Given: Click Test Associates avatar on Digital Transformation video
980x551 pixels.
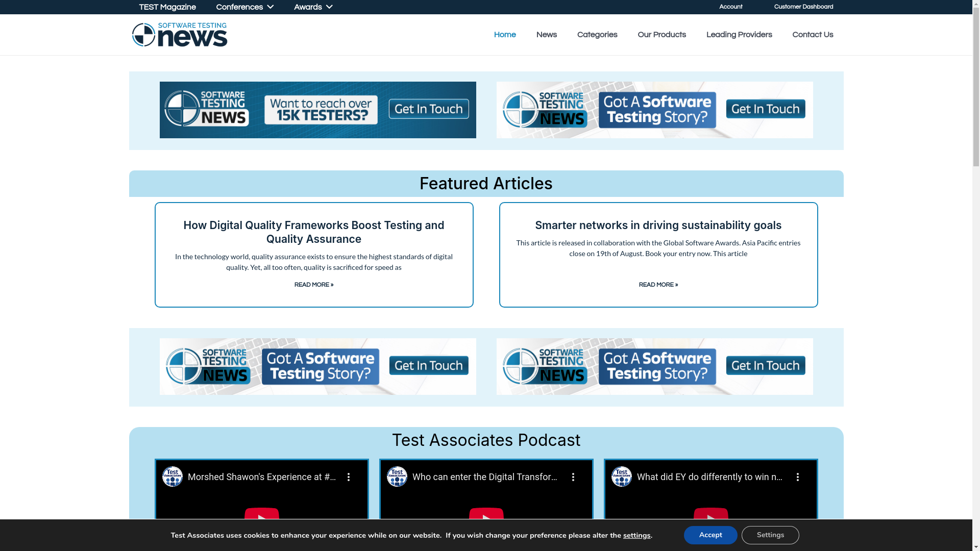Looking at the screenshot, I should (397, 477).
